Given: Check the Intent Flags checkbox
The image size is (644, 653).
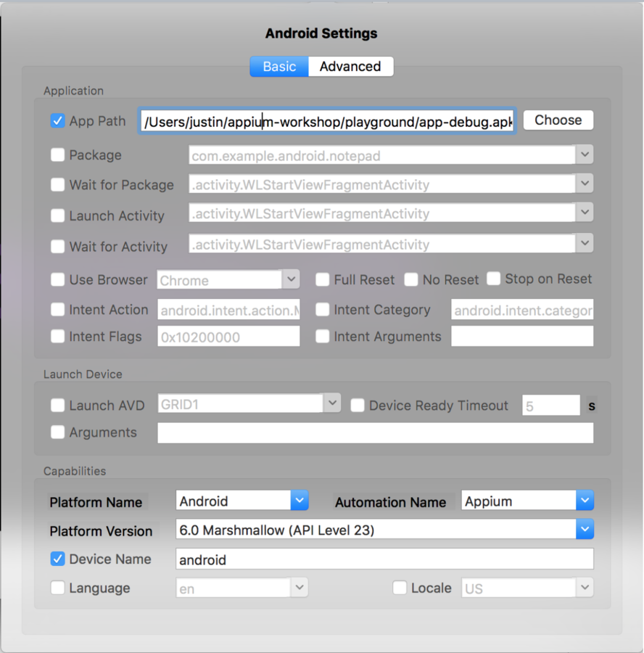Looking at the screenshot, I should pyautogui.click(x=57, y=336).
